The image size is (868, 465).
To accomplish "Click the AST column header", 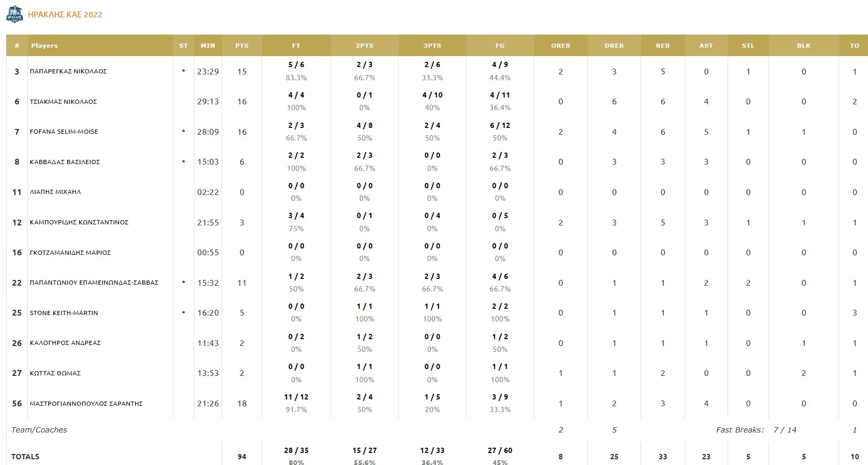I will pyautogui.click(x=706, y=46).
